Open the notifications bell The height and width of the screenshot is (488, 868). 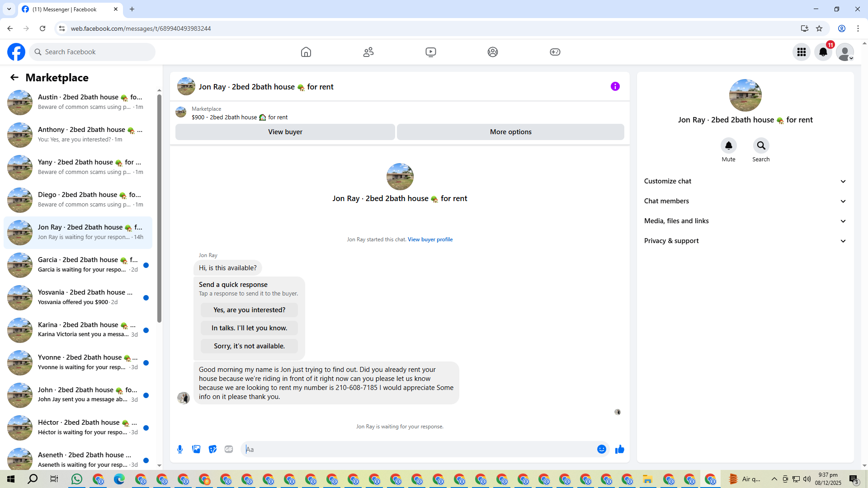823,52
